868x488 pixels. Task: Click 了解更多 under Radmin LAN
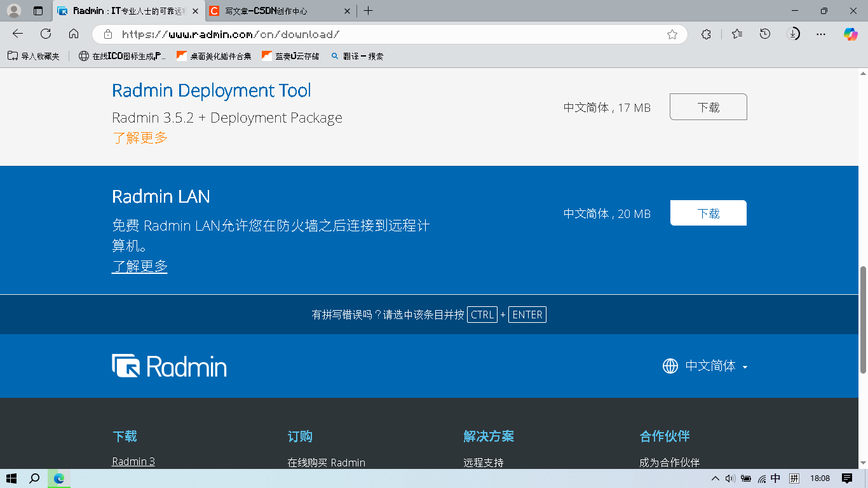(140, 266)
